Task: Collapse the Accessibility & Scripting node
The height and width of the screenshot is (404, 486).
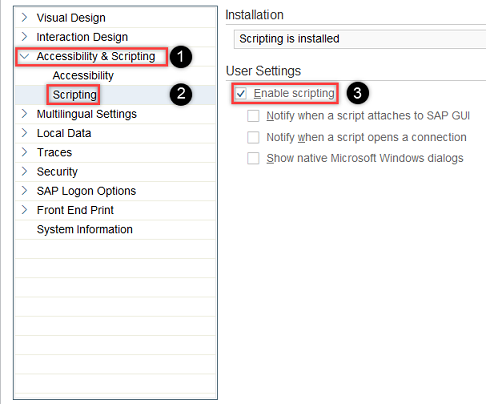Action: coord(24,56)
